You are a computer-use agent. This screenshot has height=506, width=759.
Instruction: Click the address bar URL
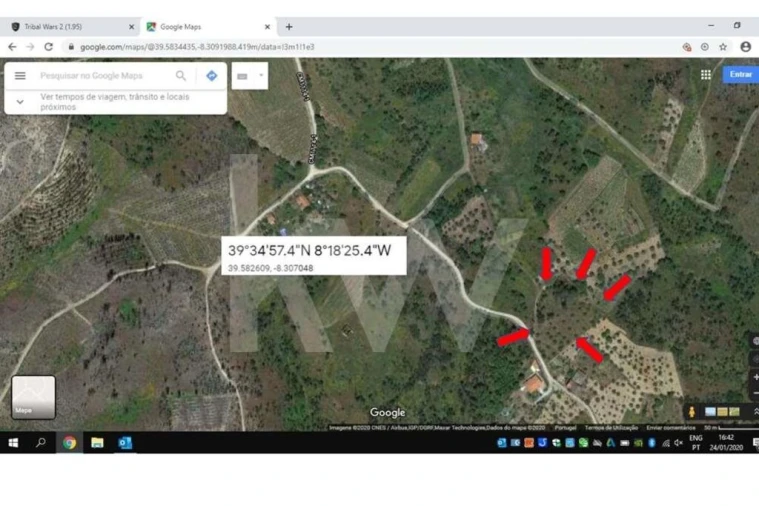coord(197,47)
